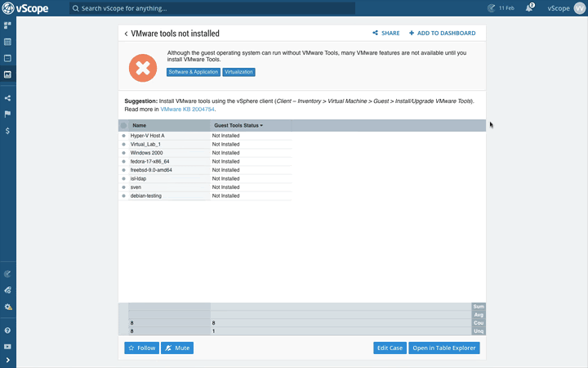Click the name 'isl-ldap'
This screenshot has width=588, height=368.
(138, 179)
